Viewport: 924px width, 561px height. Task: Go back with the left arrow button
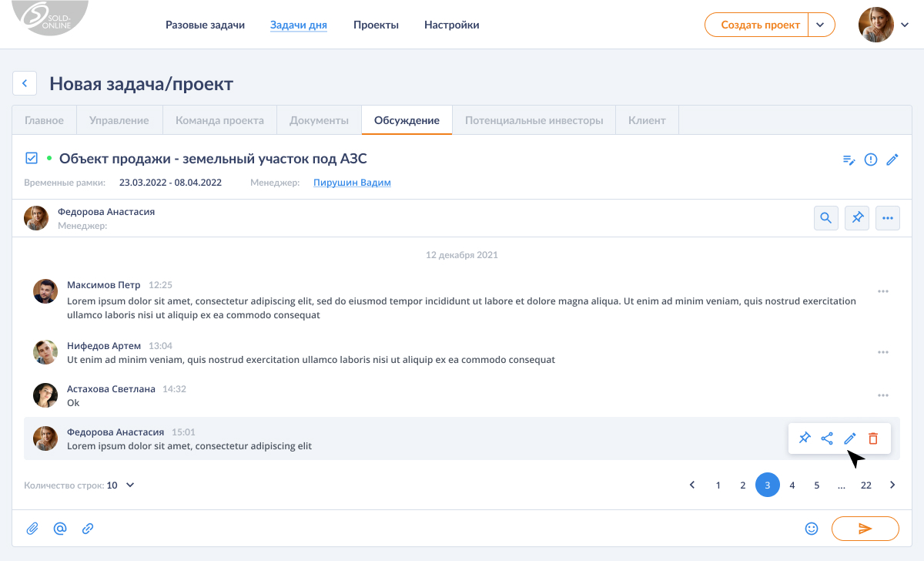pos(25,83)
